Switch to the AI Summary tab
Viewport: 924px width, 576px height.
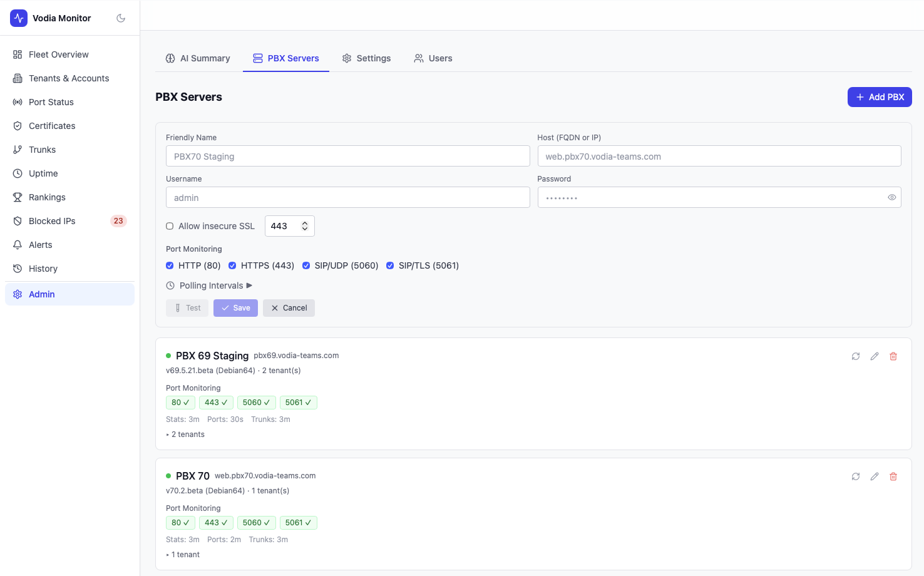pyautogui.click(x=198, y=58)
